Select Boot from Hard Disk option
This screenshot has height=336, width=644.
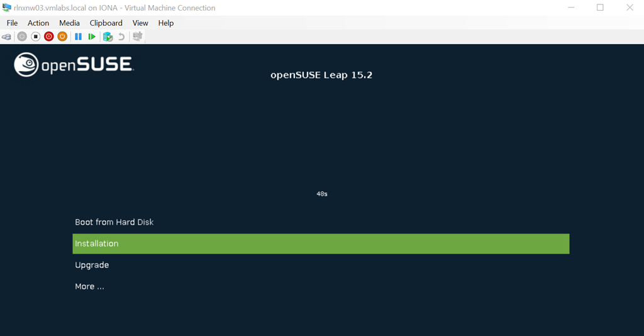114,222
